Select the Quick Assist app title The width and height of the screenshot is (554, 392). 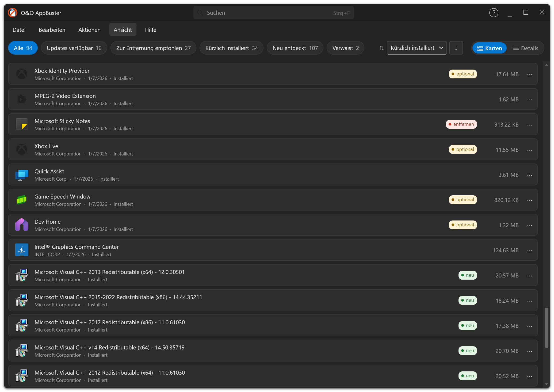[x=49, y=171]
